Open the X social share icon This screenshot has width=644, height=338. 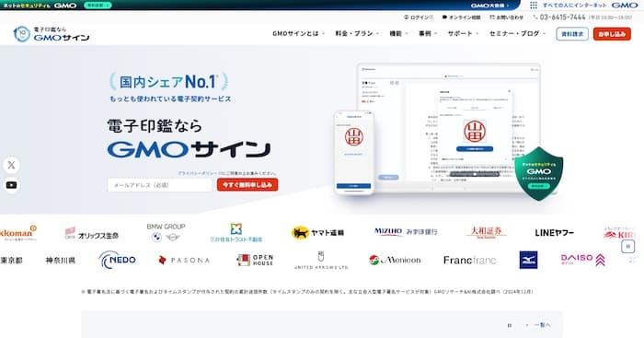pyautogui.click(x=11, y=165)
